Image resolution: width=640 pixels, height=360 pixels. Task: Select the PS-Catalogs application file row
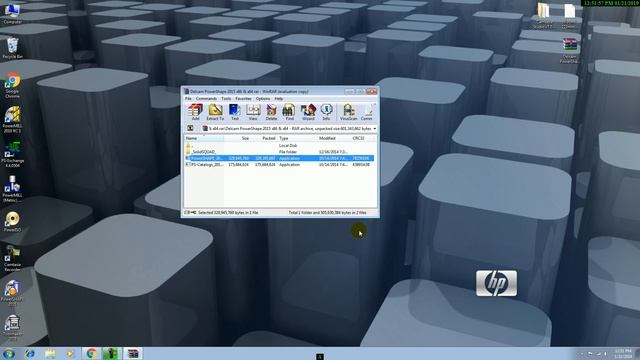[279, 164]
